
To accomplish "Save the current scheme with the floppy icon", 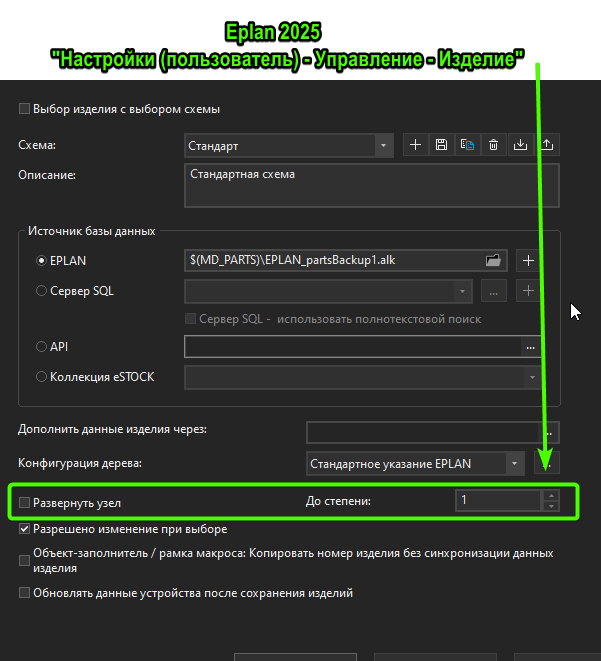I will pos(441,145).
